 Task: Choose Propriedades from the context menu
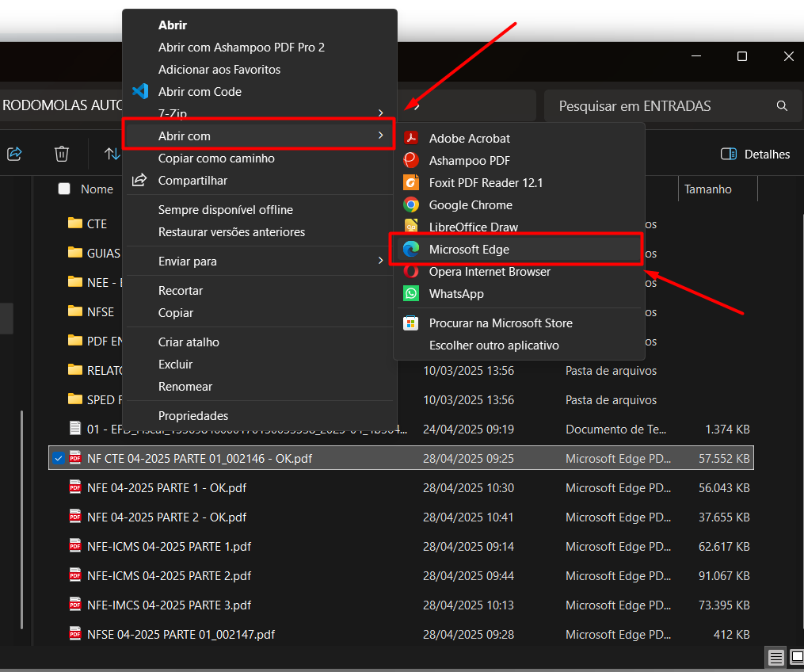[193, 416]
